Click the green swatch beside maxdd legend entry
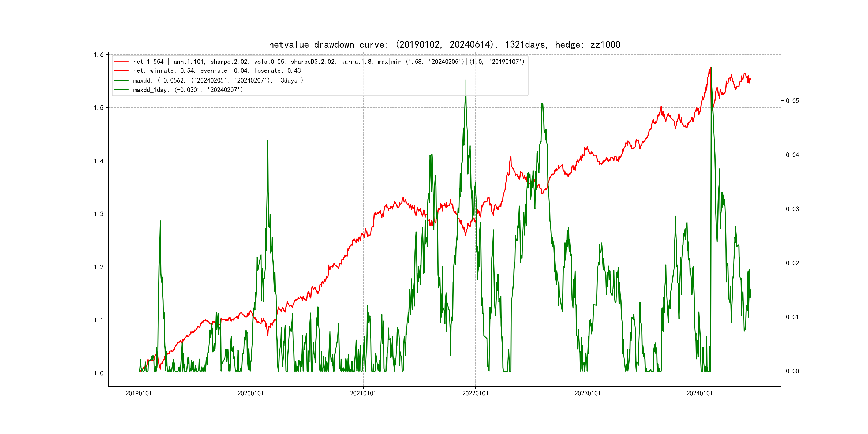Screen dimensions: 868x434 (x=121, y=81)
